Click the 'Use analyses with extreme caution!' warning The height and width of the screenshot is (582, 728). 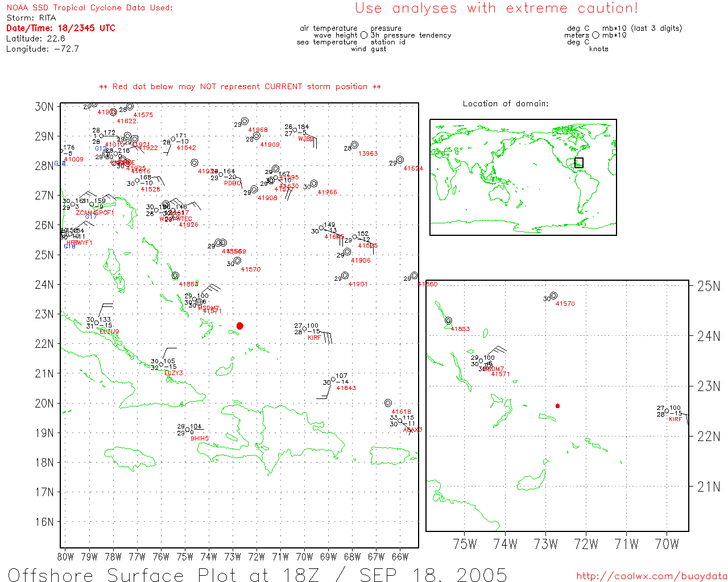(x=496, y=8)
